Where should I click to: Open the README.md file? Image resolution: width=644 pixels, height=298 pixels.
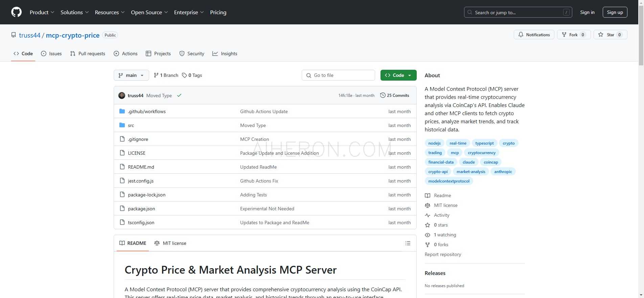pos(141,167)
